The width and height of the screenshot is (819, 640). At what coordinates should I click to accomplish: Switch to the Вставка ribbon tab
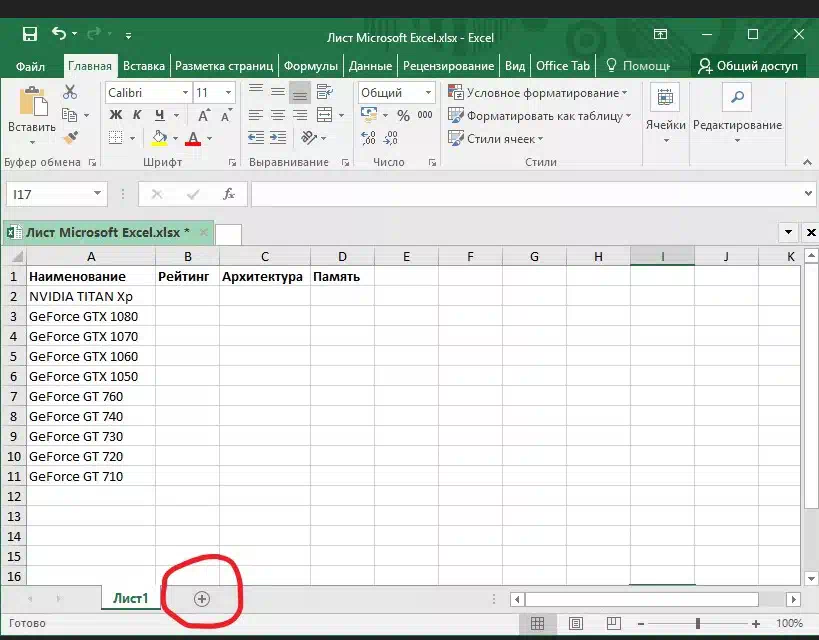[x=144, y=66]
